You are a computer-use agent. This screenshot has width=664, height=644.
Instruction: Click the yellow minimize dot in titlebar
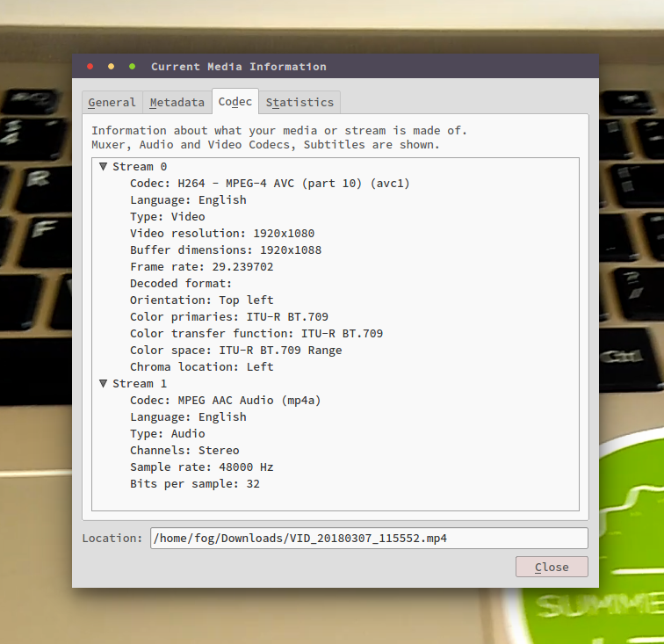pos(112,67)
